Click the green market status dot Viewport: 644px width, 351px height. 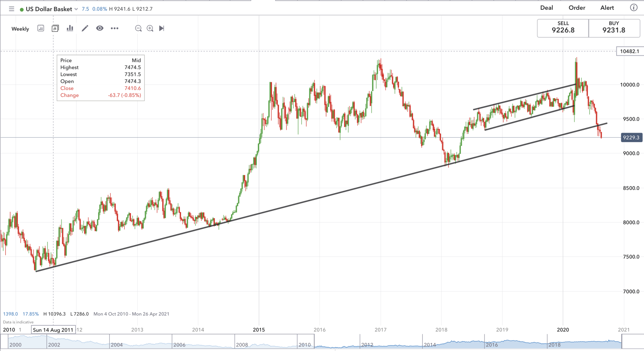tap(22, 9)
